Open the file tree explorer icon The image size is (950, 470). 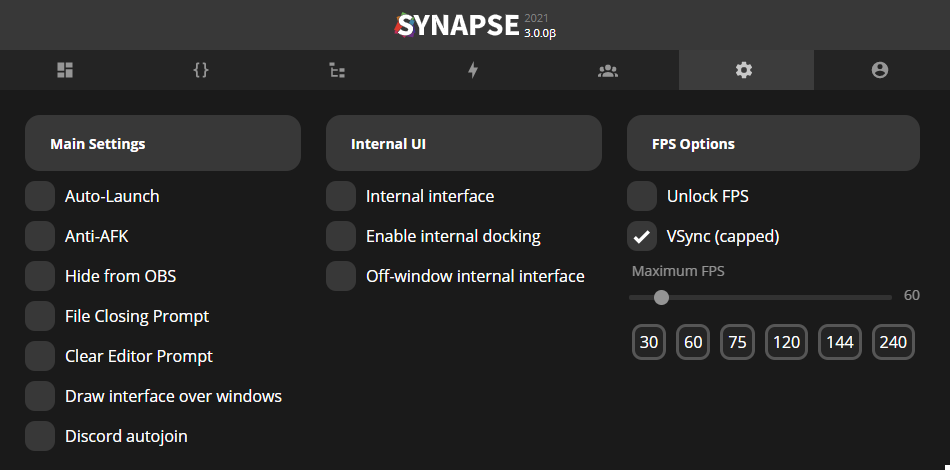coord(337,70)
